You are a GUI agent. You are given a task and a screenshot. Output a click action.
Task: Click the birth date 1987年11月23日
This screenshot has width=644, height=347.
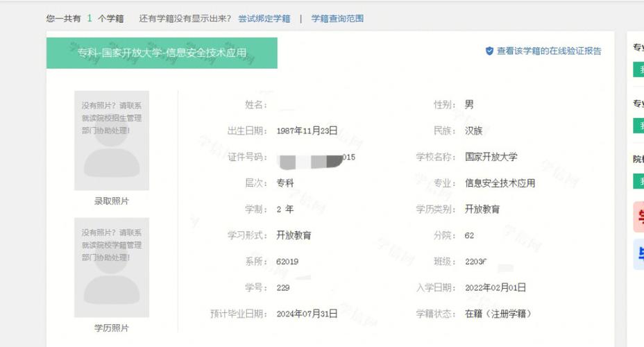[307, 131]
